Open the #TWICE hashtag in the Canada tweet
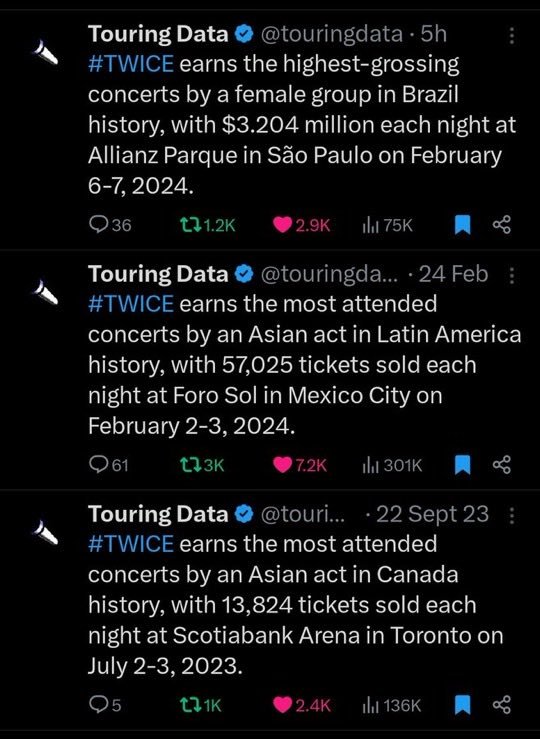This screenshot has height=739, width=540. coord(131,543)
